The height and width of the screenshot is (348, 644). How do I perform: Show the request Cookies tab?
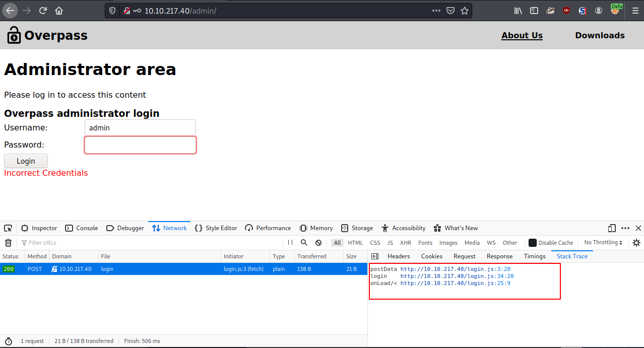[x=432, y=256]
